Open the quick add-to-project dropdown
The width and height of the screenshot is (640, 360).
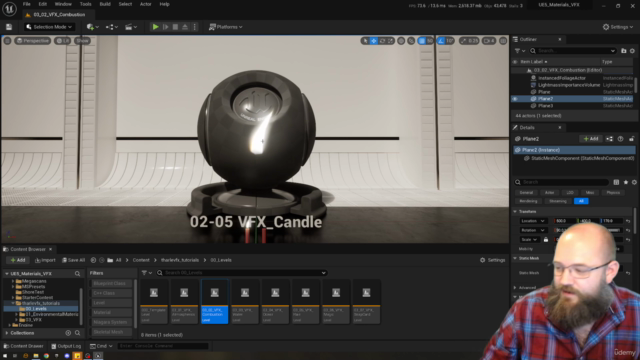[x=93, y=27]
